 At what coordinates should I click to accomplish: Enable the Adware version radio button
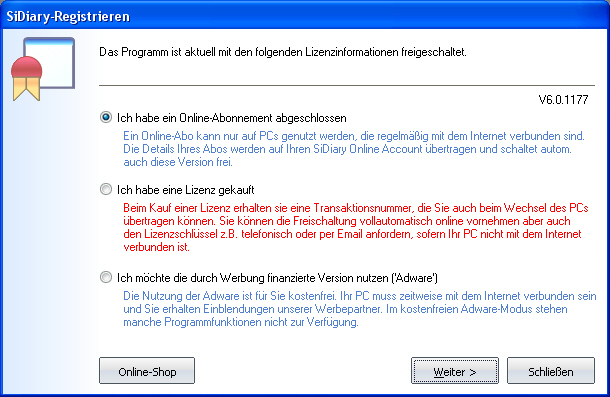pyautogui.click(x=106, y=278)
